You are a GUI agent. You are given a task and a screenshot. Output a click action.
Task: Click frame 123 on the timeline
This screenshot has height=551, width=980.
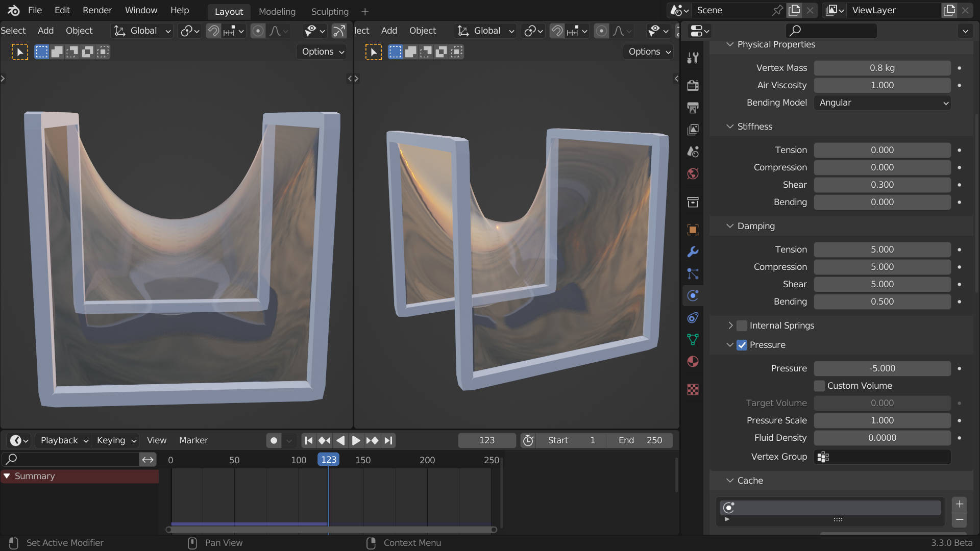click(328, 460)
